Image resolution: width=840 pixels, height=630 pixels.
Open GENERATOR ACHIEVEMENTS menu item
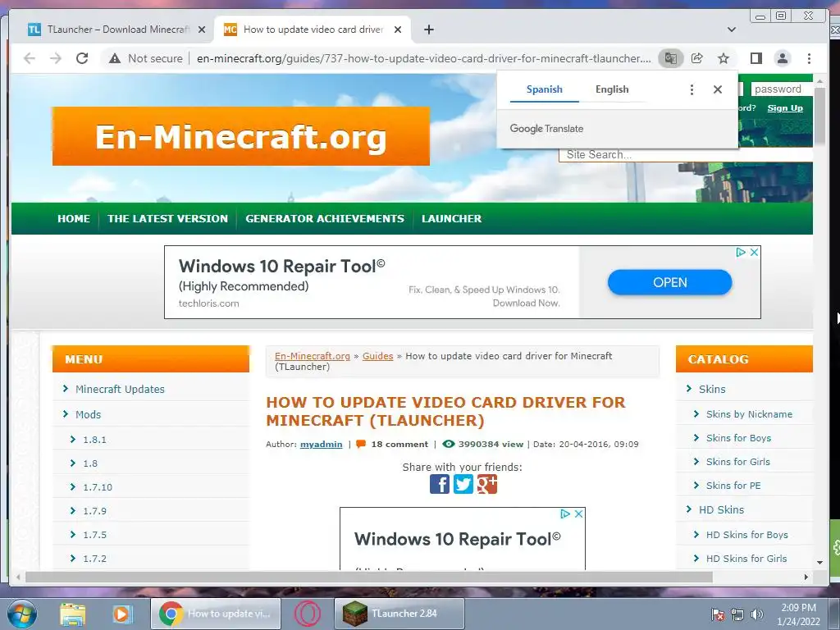(325, 218)
